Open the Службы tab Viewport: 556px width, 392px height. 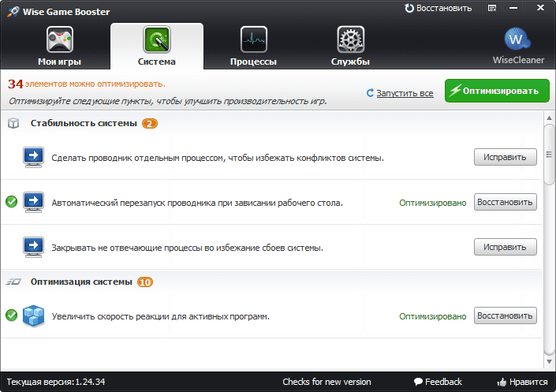[350, 46]
